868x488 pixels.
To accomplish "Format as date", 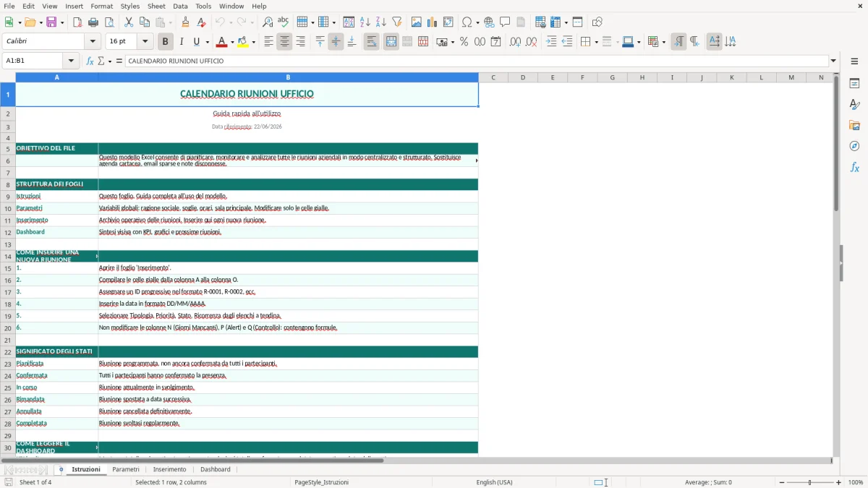I will [x=495, y=42].
